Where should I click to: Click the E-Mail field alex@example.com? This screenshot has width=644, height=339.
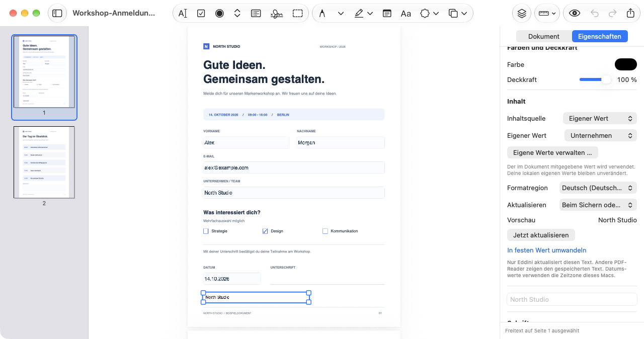(294, 167)
